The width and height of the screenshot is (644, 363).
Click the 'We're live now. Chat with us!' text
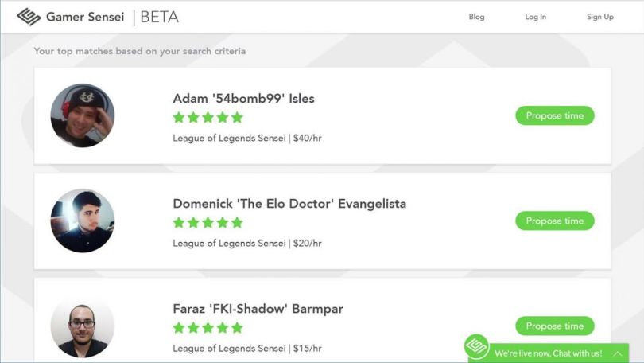pyautogui.click(x=548, y=353)
